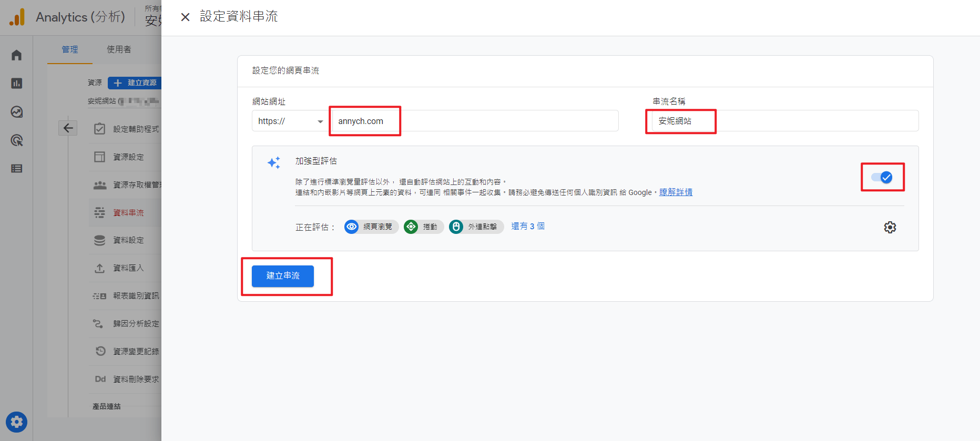Click the 網頁瀏覽 chip
The height and width of the screenshot is (441, 980).
[371, 227]
